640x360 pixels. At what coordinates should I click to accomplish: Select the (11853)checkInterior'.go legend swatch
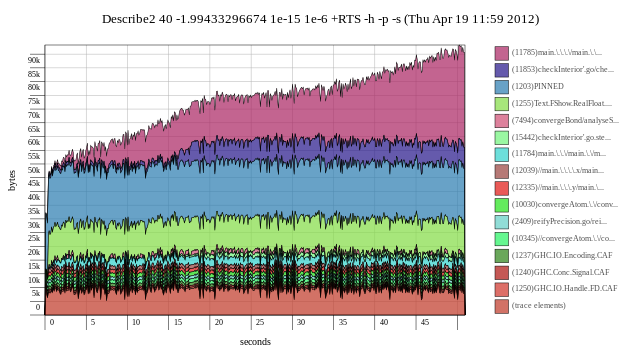(502, 70)
